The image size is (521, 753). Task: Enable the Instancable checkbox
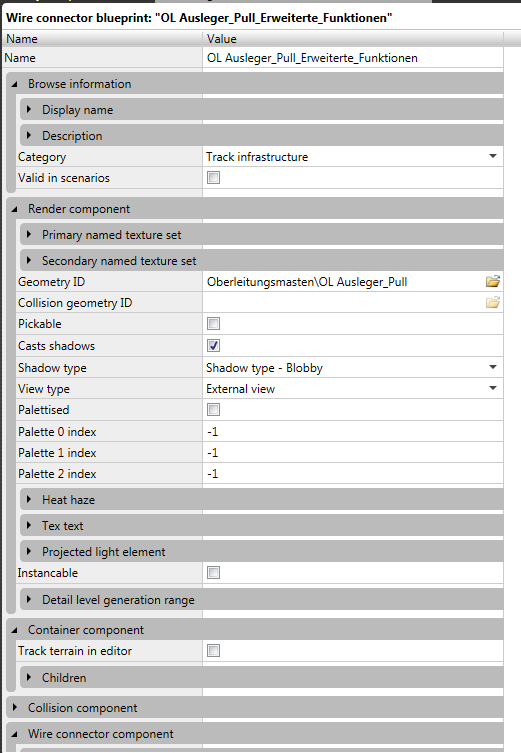tap(213, 572)
